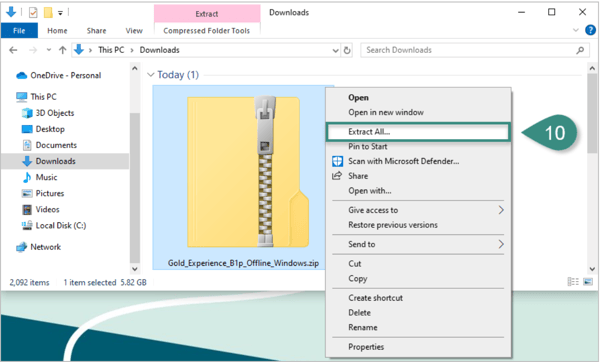Open the Customize Quick Access Toolbar dropdown
This screenshot has width=600, height=362.
tap(60, 13)
